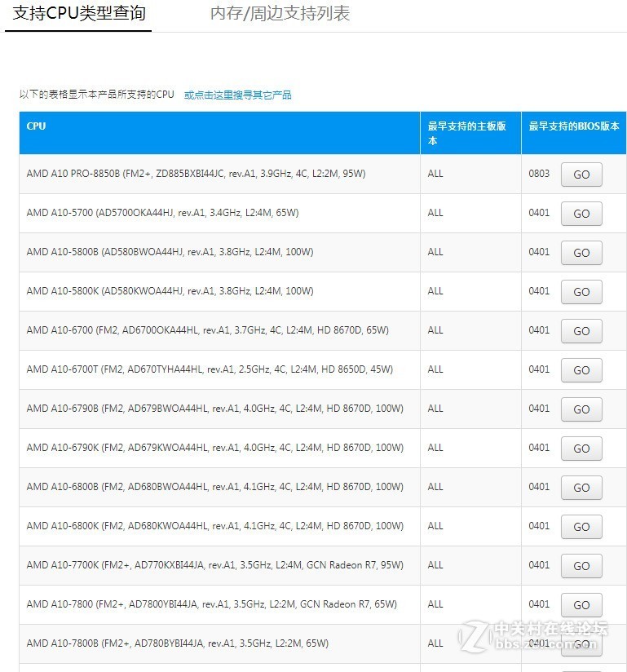Select the AMD A10-6790B CPU description
The width and height of the screenshot is (627, 672).
coord(214,409)
